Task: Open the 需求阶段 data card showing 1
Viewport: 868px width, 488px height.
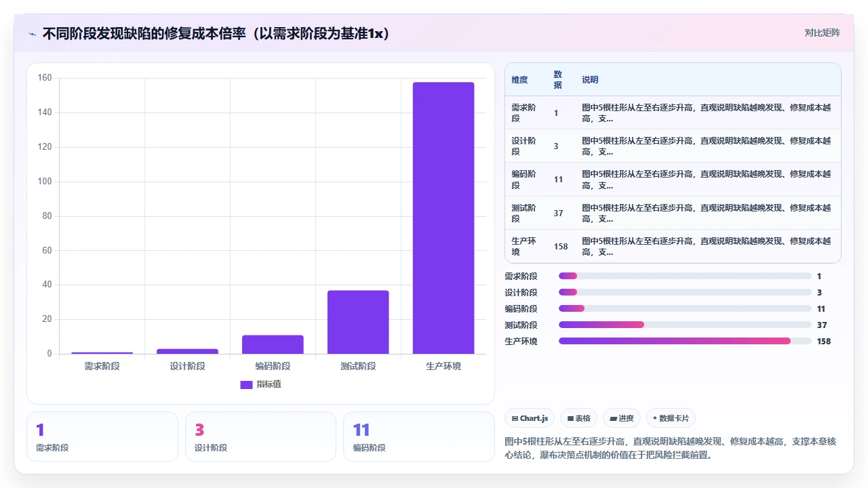Action: (102, 436)
